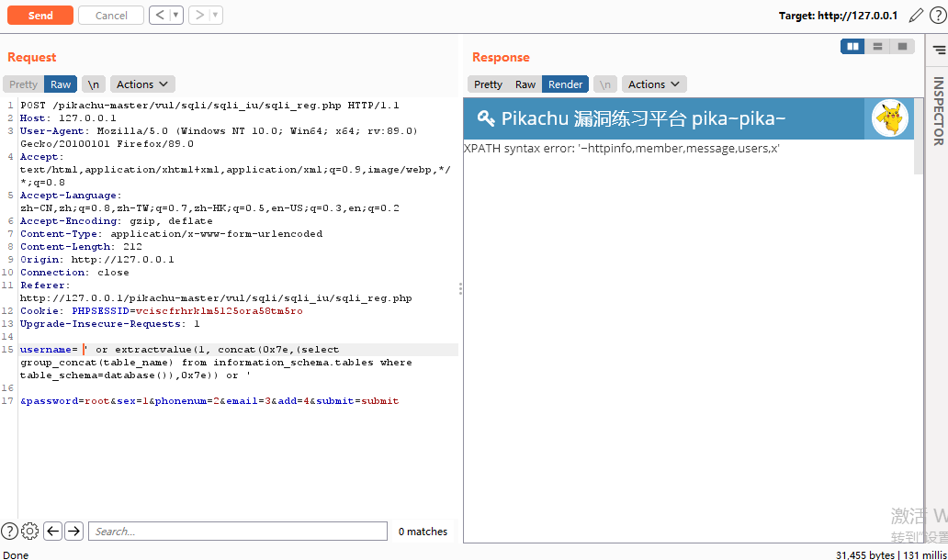Click the XPATH syntax error message
Image resolution: width=948 pixels, height=560 pixels.
coord(622,149)
